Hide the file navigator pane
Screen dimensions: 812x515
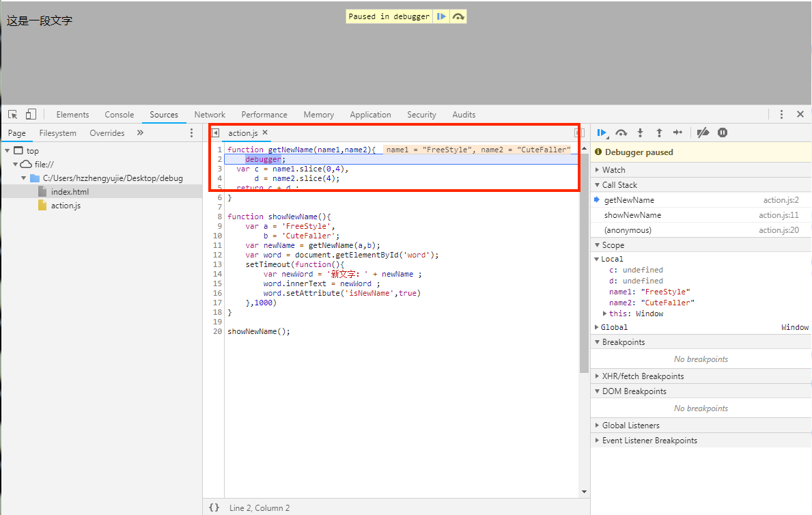(216, 133)
